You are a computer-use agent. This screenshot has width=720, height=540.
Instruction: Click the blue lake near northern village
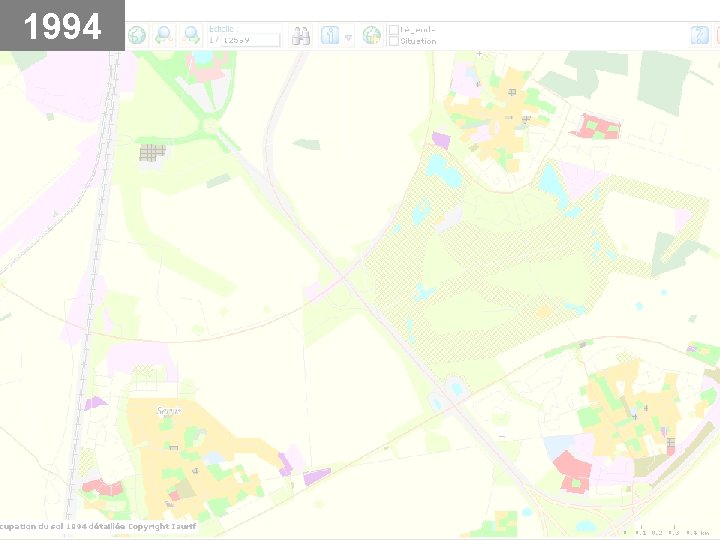(443, 171)
